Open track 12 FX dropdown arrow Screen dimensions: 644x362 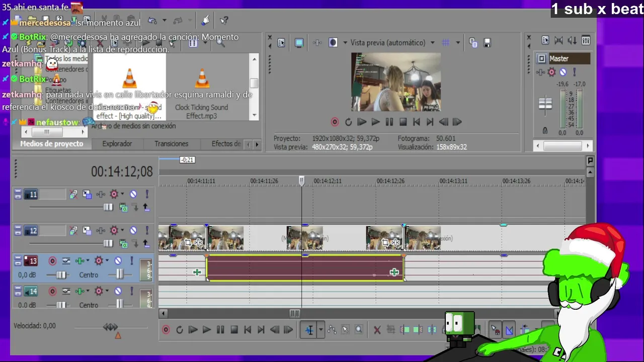(122, 230)
